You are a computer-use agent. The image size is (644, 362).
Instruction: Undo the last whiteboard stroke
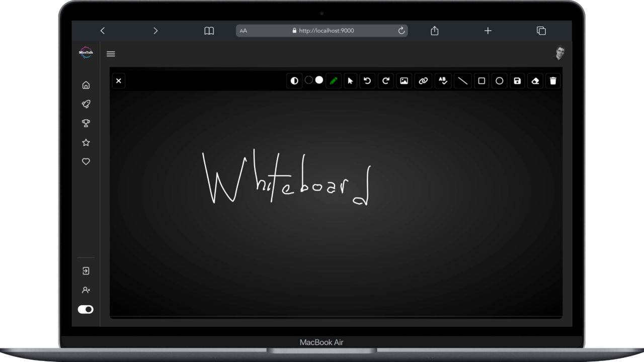[367, 80]
